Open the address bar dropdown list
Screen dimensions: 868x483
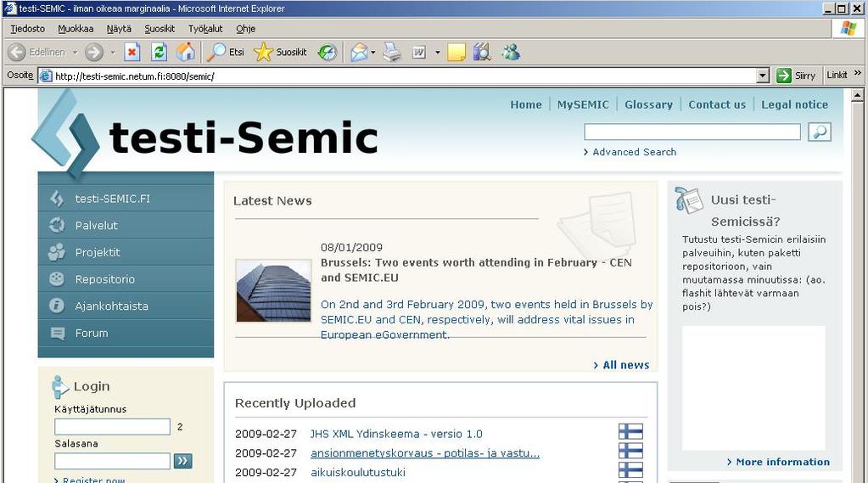pos(763,76)
